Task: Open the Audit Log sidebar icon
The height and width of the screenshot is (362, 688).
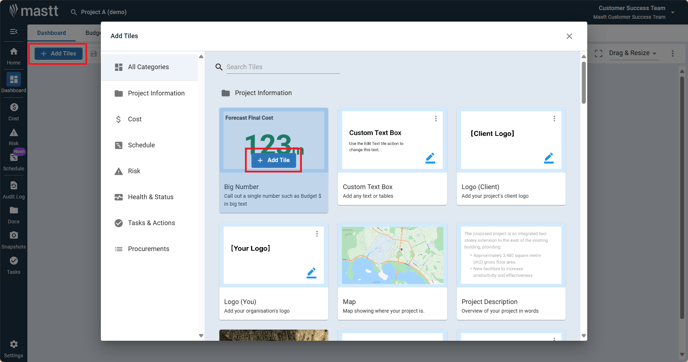Action: (14, 186)
